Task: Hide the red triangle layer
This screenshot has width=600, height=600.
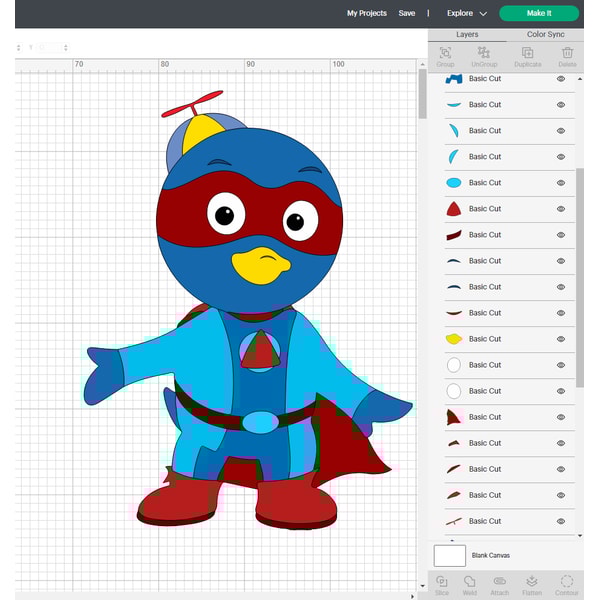Action: [561, 209]
